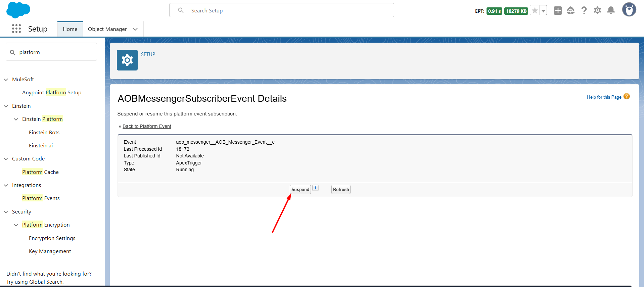Click the info icon next to Suspend
The image size is (644, 287).
click(316, 188)
